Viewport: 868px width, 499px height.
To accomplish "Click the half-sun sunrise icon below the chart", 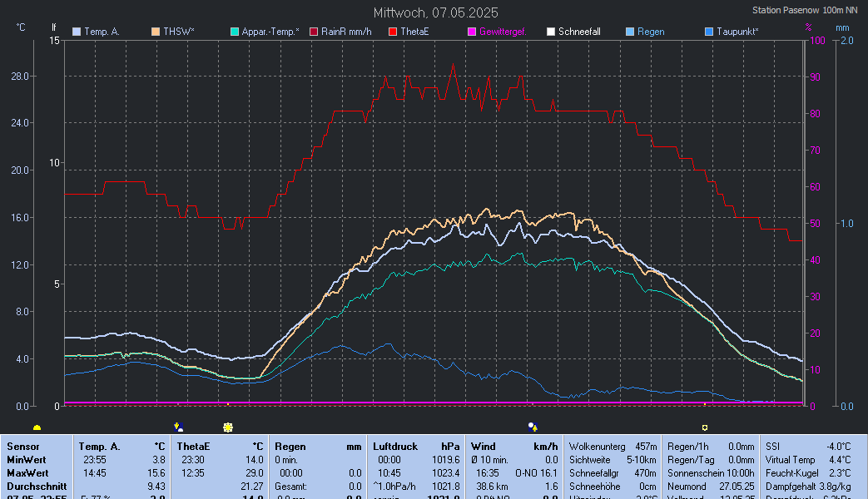I will [37, 427].
